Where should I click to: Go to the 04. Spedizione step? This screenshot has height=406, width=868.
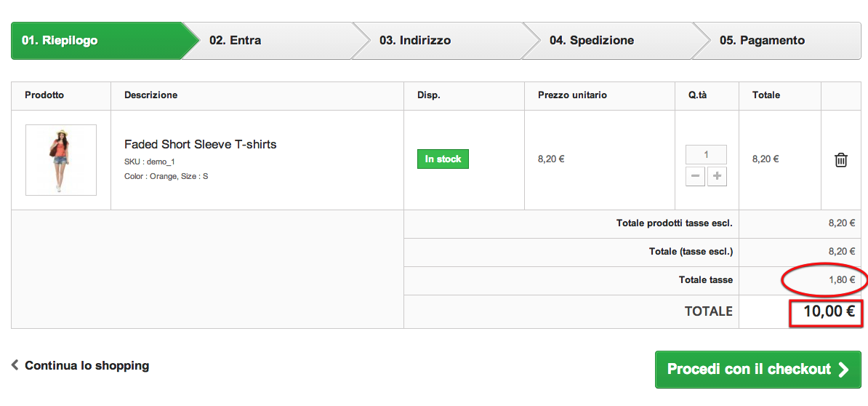pyautogui.click(x=592, y=41)
